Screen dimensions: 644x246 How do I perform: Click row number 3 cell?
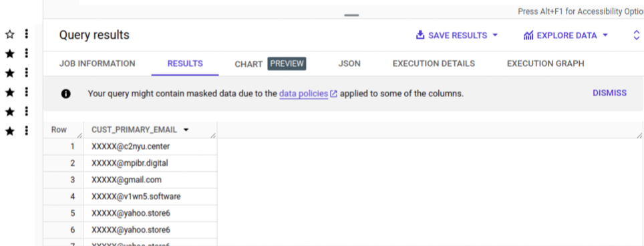coord(63,180)
